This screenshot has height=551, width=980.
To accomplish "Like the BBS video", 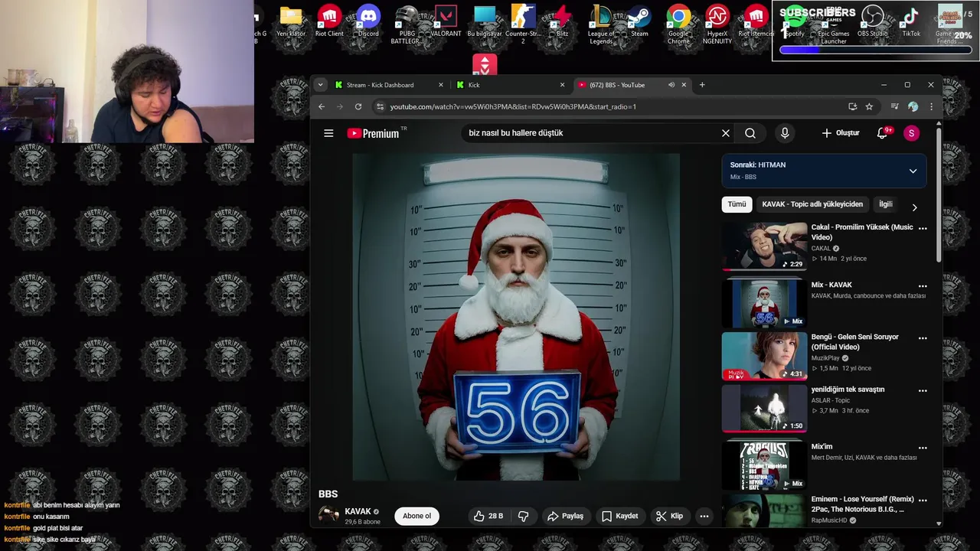I will click(x=488, y=516).
